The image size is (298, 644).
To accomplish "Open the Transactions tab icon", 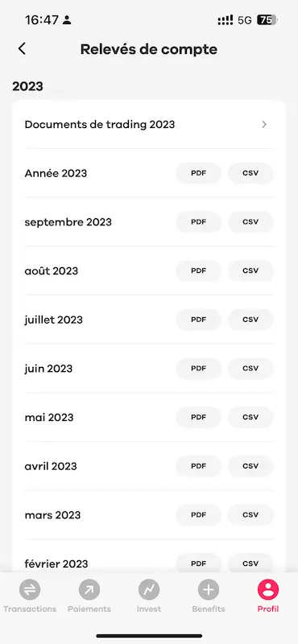I will click(30, 590).
